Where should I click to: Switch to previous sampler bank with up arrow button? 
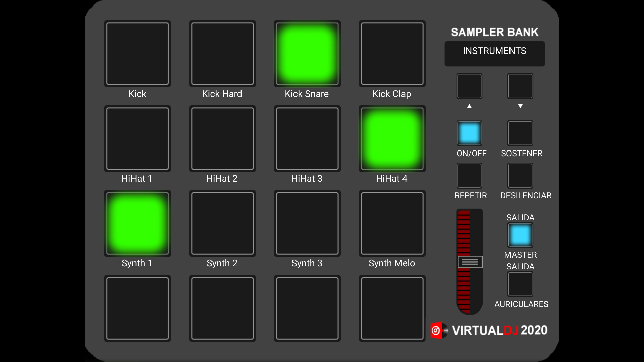469,86
